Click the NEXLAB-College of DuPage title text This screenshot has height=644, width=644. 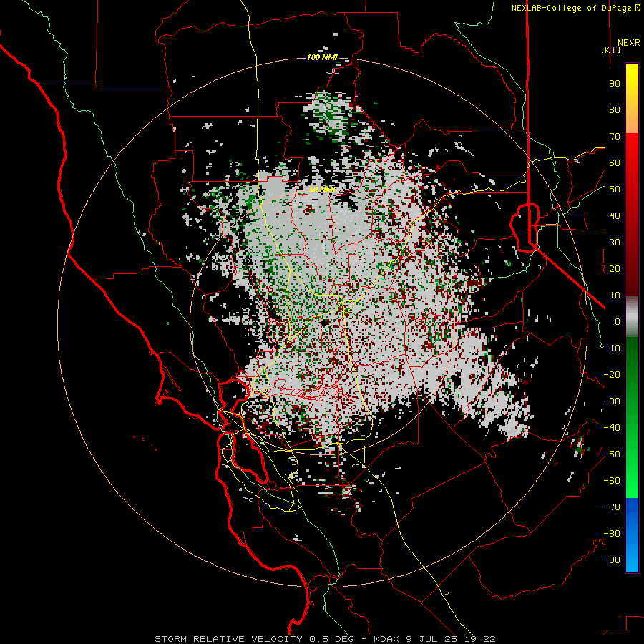point(571,8)
